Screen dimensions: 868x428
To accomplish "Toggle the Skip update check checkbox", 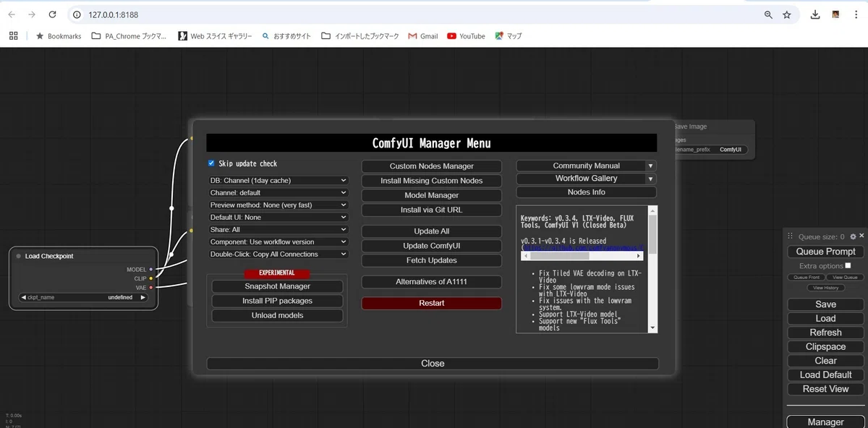I will click(211, 163).
